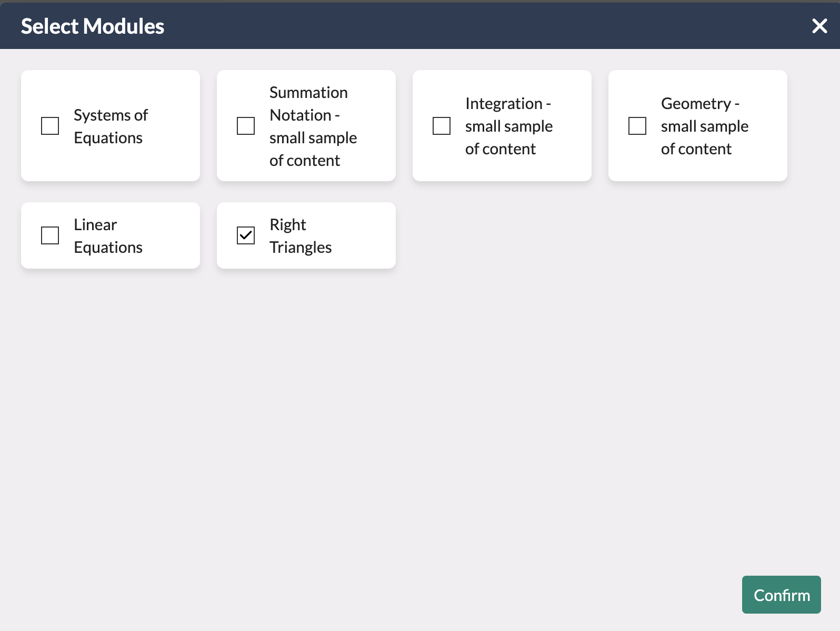Click the Select Modules title bar
The height and width of the screenshot is (631, 840).
93,26
